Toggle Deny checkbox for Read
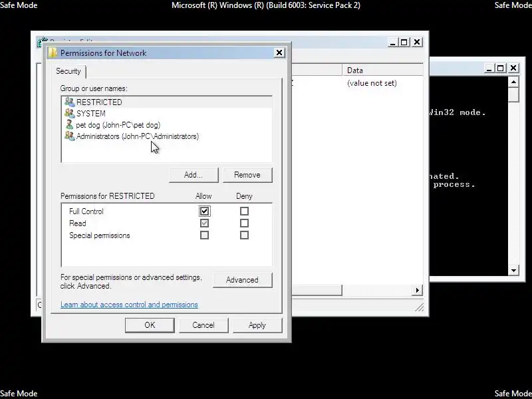The width and height of the screenshot is (532, 399). [244, 223]
